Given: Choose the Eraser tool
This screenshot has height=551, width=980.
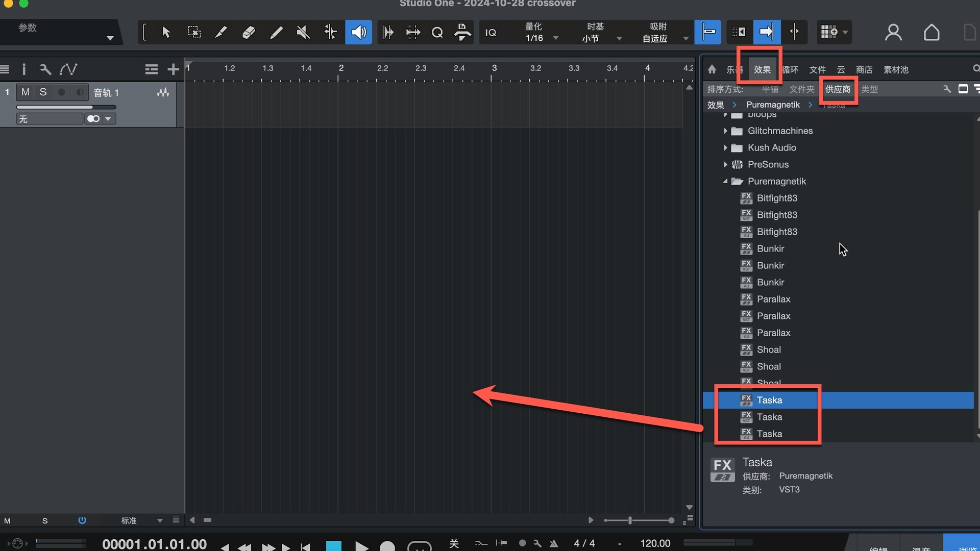Looking at the screenshot, I should tap(249, 32).
